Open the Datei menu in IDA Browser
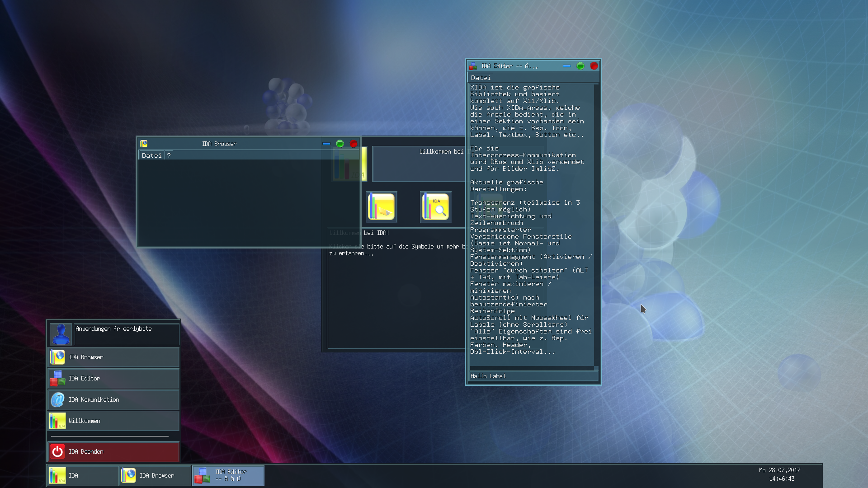 [151, 155]
